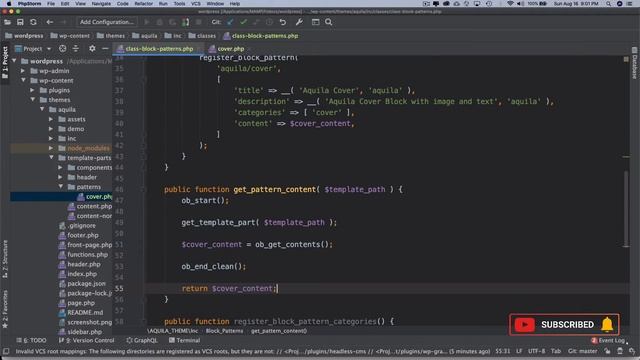Click the Project Structure toolbar icon
The height and width of the screenshot is (360, 640).
(316, 22)
